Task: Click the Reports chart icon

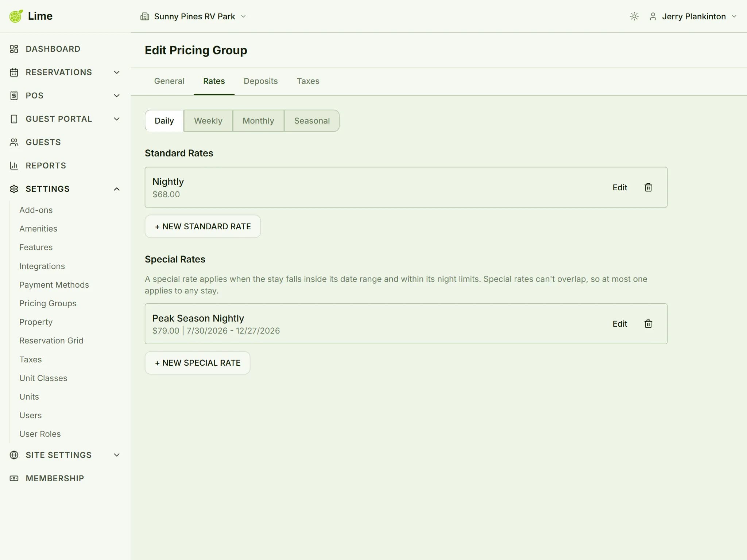Action: click(14, 166)
